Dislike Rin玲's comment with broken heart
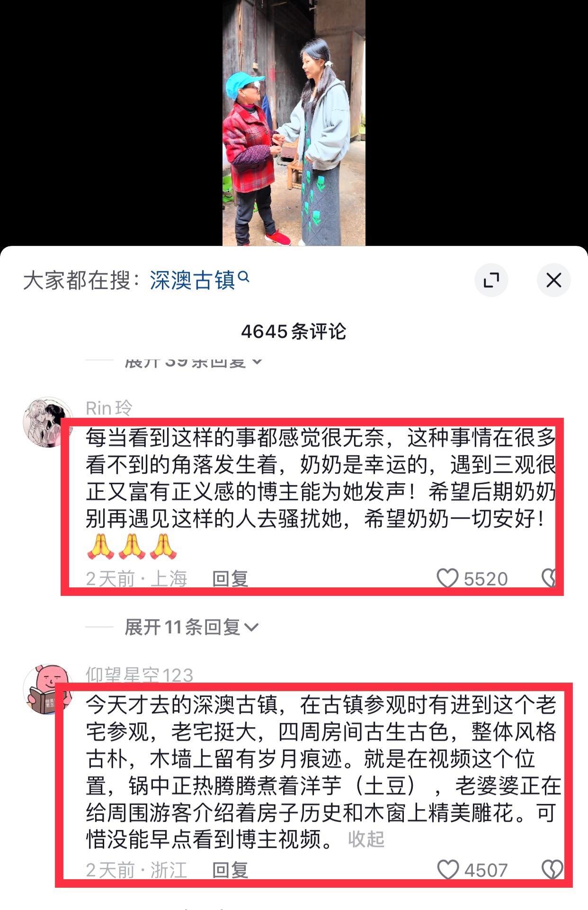The image size is (588, 910). (x=549, y=578)
